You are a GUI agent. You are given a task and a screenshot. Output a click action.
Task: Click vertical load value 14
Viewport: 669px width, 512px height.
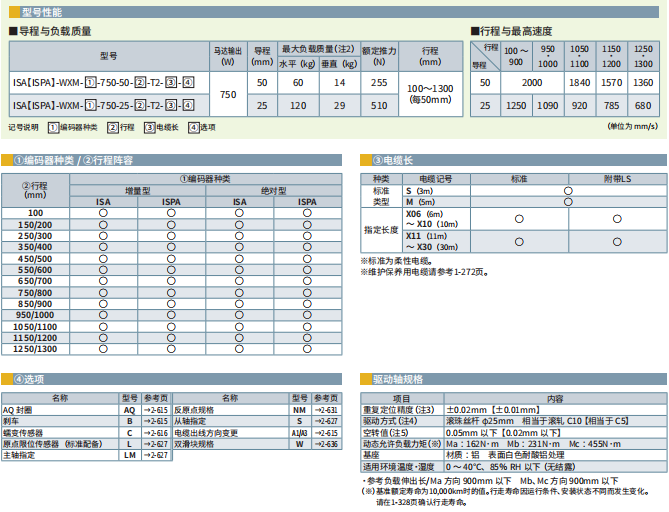coord(340,83)
